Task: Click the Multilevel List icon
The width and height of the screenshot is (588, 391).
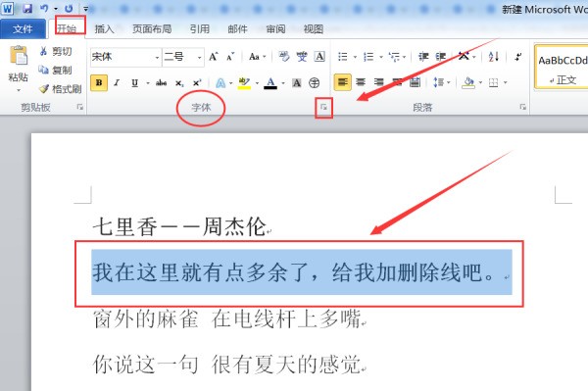Action: [394, 57]
